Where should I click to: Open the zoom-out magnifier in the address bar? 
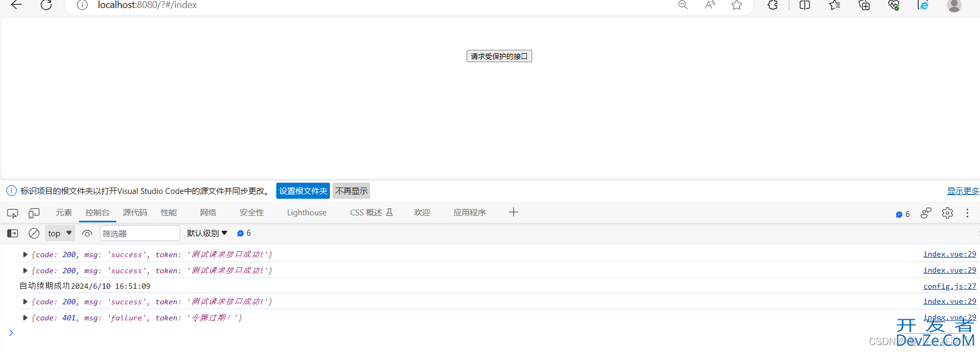[x=683, y=5]
